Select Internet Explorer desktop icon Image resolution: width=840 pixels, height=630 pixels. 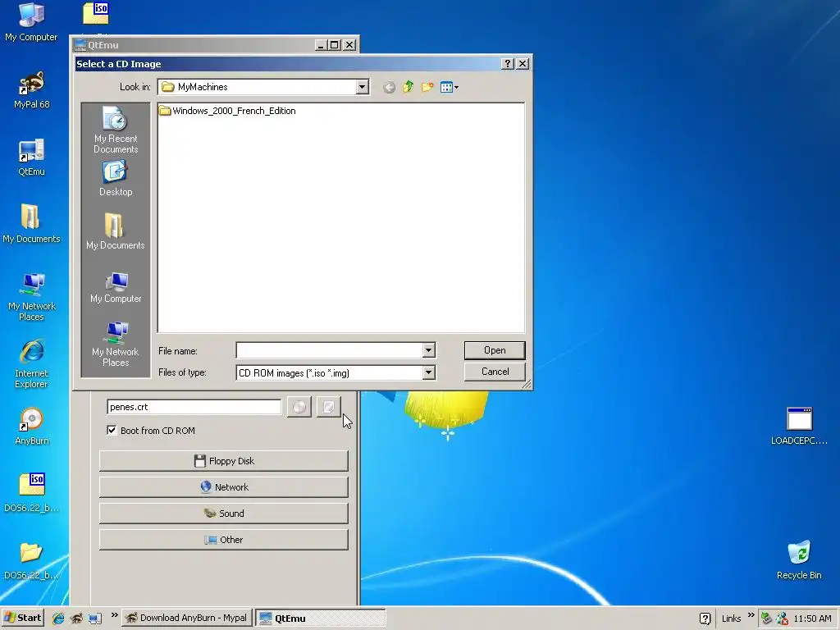coord(32,363)
